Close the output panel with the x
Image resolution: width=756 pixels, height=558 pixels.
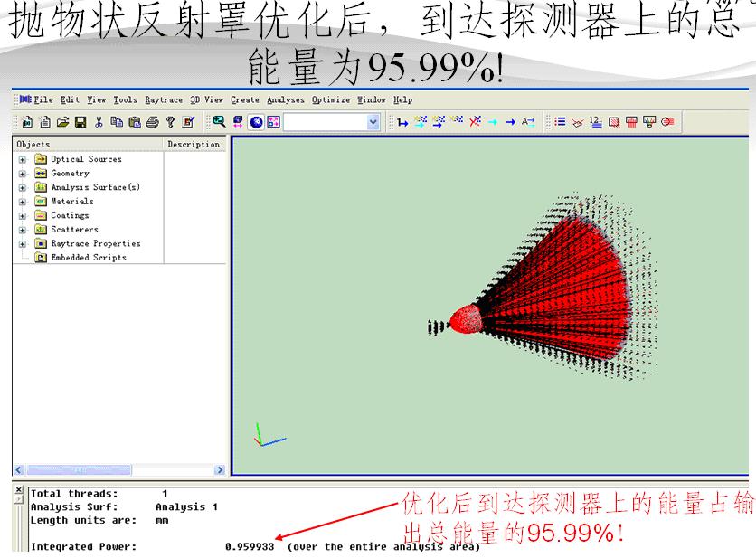(x=19, y=490)
